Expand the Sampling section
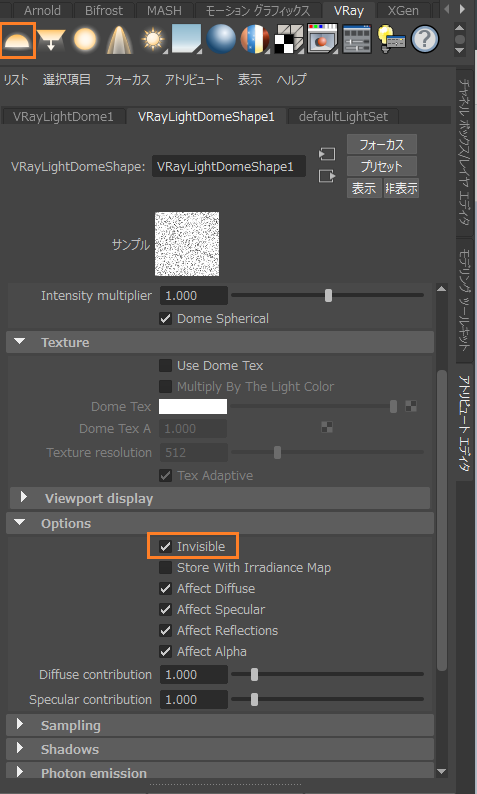The image size is (477, 794). point(20,724)
